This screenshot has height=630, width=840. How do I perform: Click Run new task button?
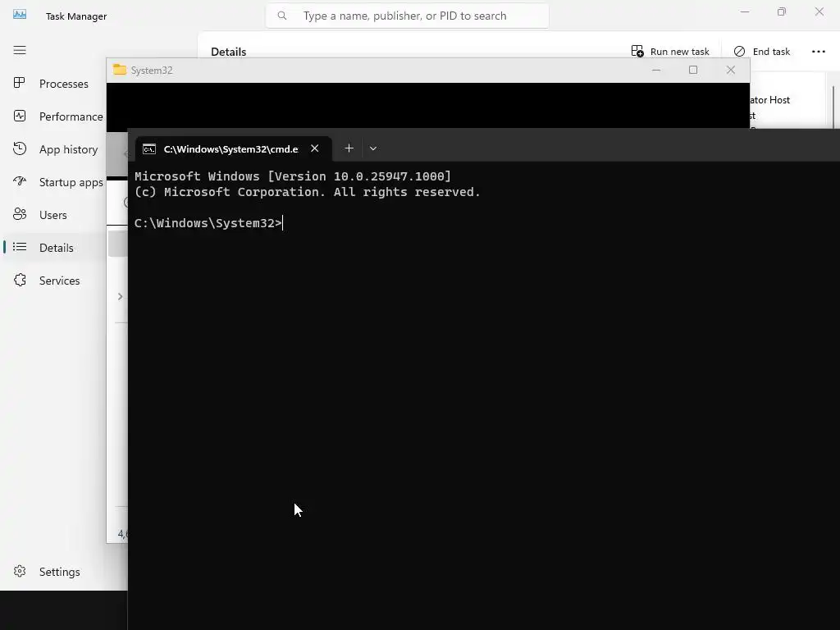pos(670,52)
